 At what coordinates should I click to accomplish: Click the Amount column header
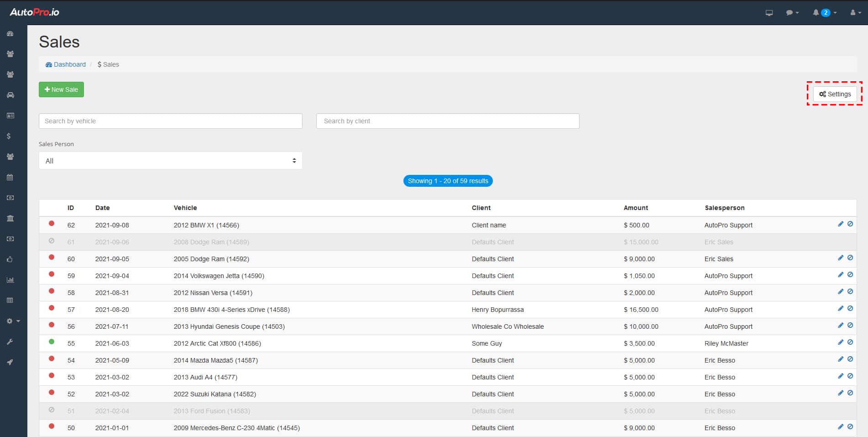coord(636,208)
